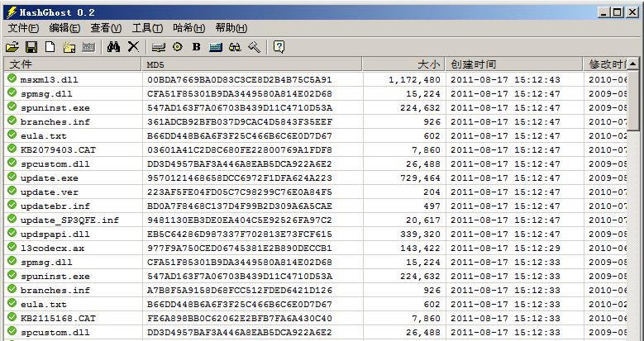Click green check icon beside l3codecx.ax

click(x=12, y=247)
